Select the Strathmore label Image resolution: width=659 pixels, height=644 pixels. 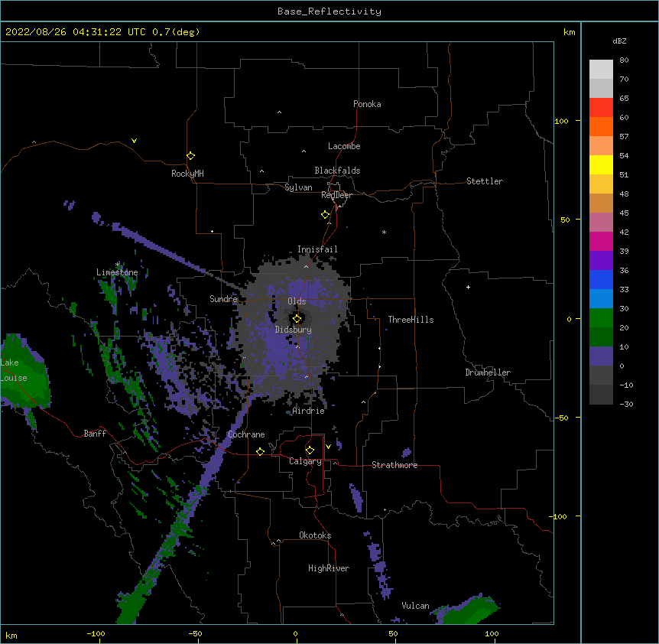(394, 465)
